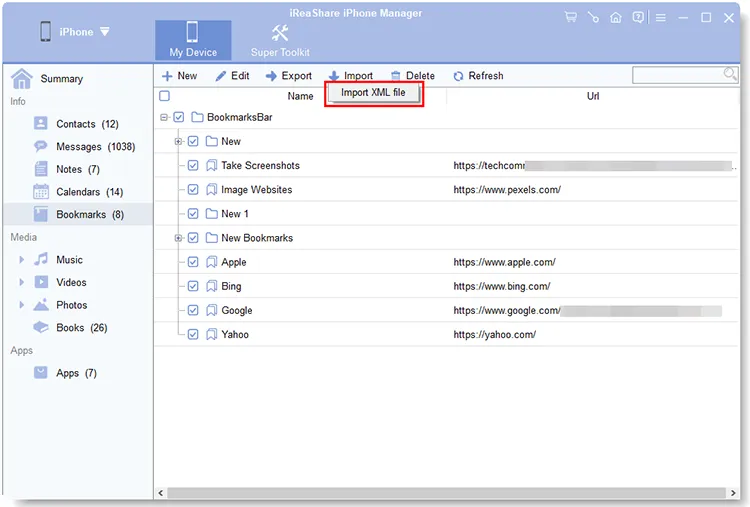
Task: Select the https://www.bing.com/ URL cell
Action: pos(502,286)
